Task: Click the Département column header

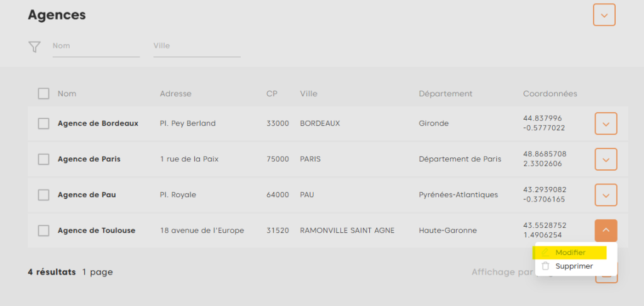Action: (445, 94)
